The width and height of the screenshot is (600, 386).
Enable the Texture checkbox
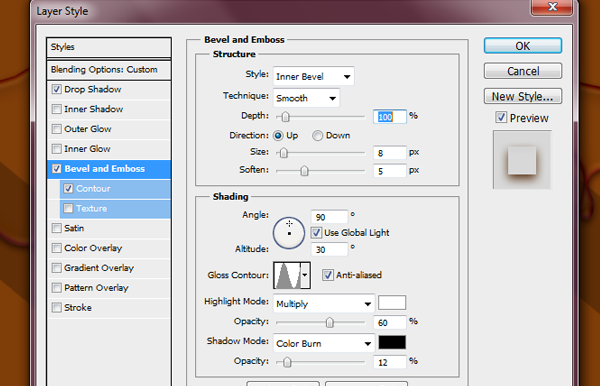(68, 208)
